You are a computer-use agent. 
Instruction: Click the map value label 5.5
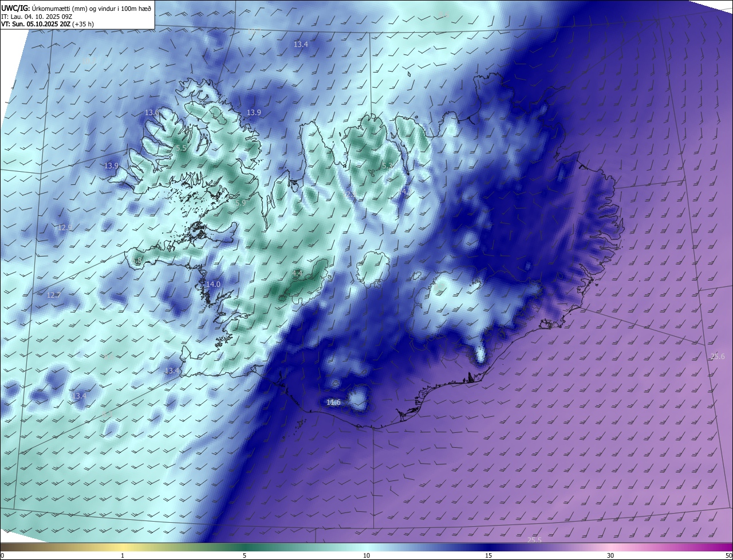(181, 148)
